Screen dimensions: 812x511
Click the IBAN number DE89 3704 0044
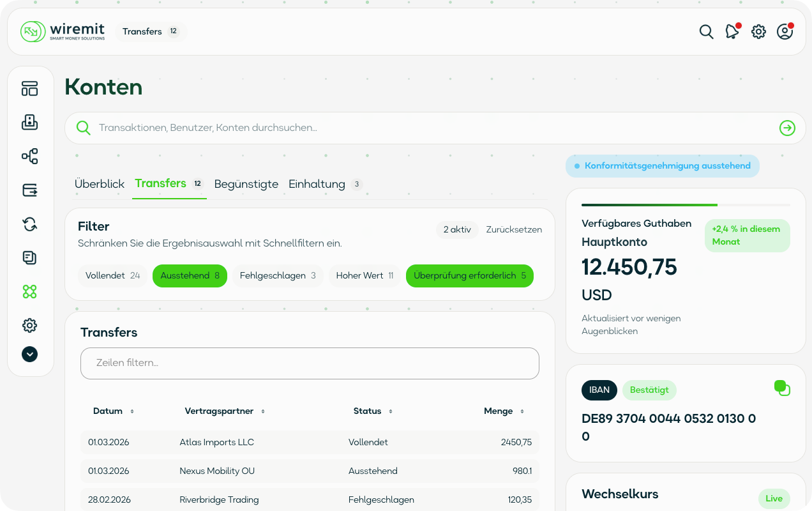click(669, 427)
